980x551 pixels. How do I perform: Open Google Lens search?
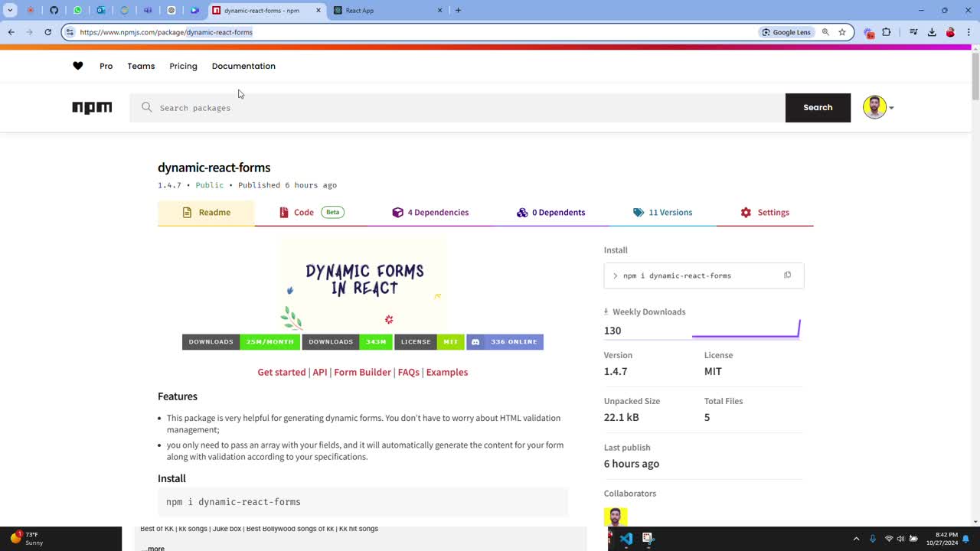786,32
